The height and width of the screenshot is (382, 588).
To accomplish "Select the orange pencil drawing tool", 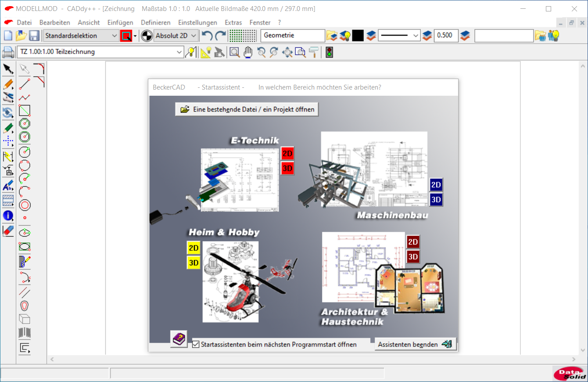I will 8,84.
